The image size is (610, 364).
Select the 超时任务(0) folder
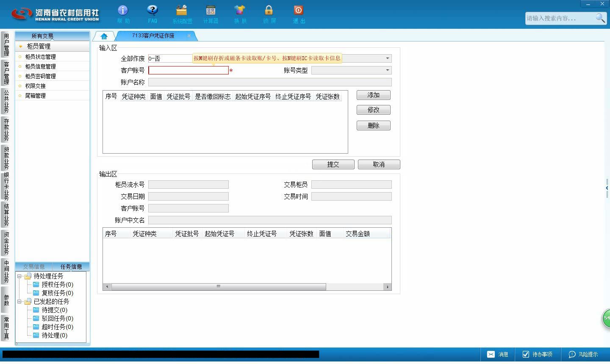coord(53,327)
